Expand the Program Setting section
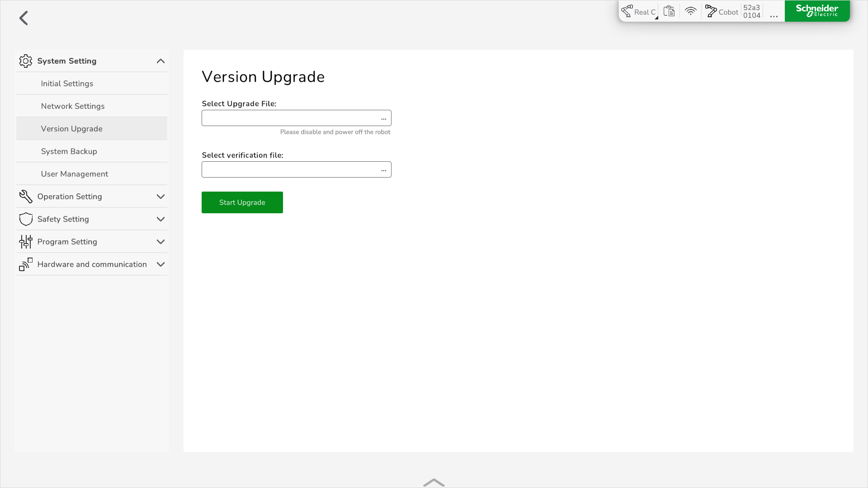Viewport: 868px width, 488px height. [160, 242]
